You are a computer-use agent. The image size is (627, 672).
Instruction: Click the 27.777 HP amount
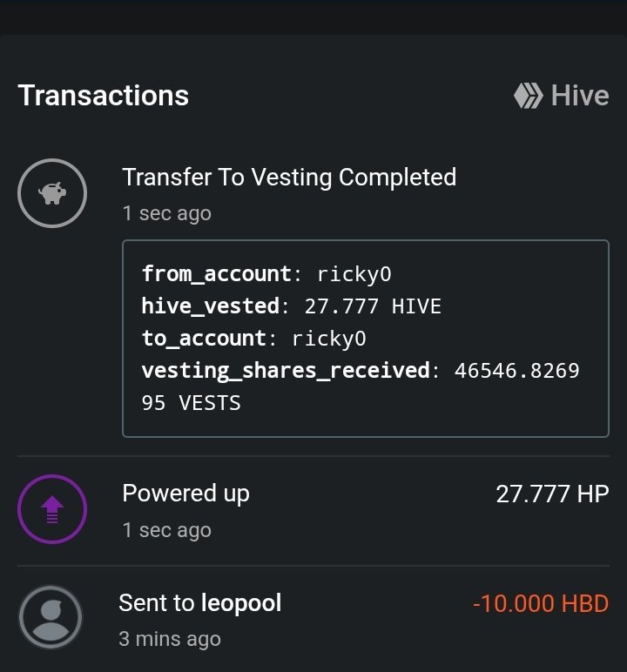(552, 494)
